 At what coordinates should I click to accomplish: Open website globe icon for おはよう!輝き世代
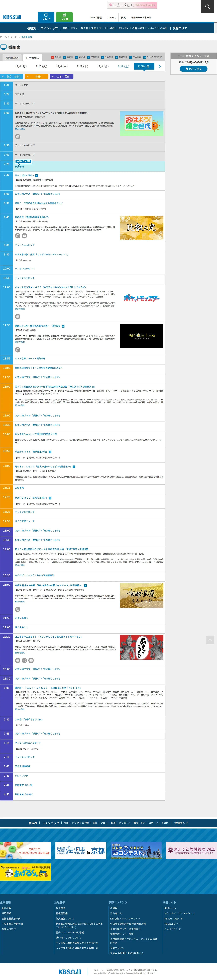click(x=18, y=137)
